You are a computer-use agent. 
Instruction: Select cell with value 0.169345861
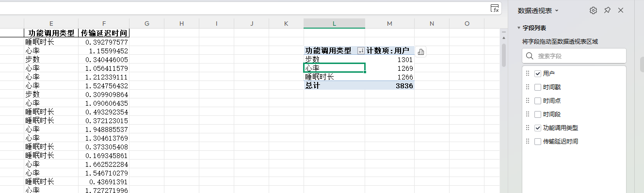(x=103, y=155)
